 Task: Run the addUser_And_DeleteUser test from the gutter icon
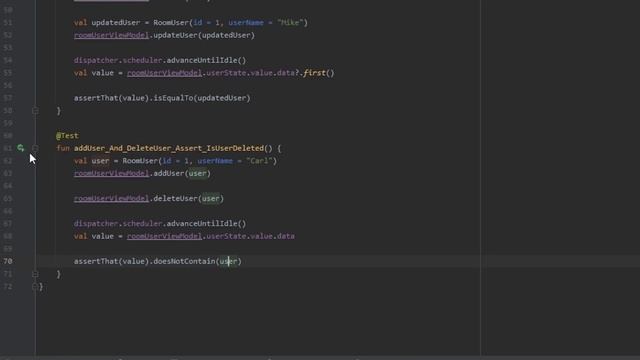click(x=20, y=148)
